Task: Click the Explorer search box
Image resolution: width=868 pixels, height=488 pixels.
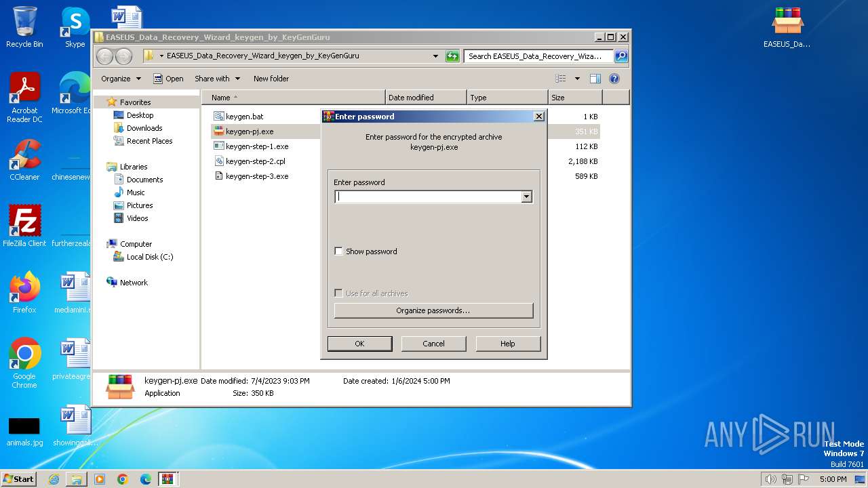Action: tap(538, 56)
